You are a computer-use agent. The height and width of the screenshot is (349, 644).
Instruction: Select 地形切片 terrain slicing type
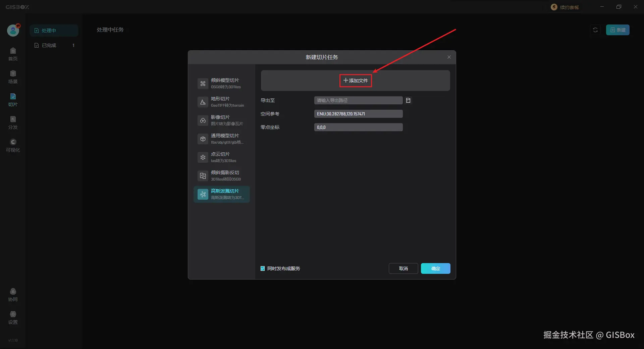click(x=222, y=102)
